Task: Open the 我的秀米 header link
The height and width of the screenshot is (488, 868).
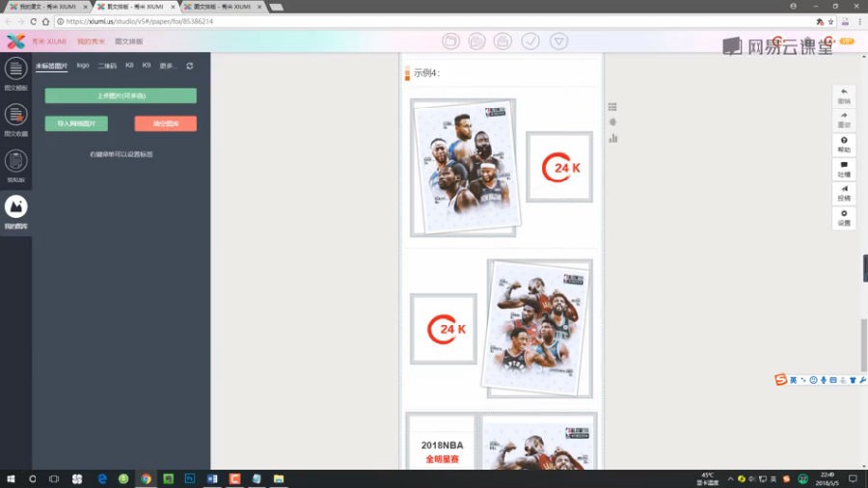Action: pos(91,41)
